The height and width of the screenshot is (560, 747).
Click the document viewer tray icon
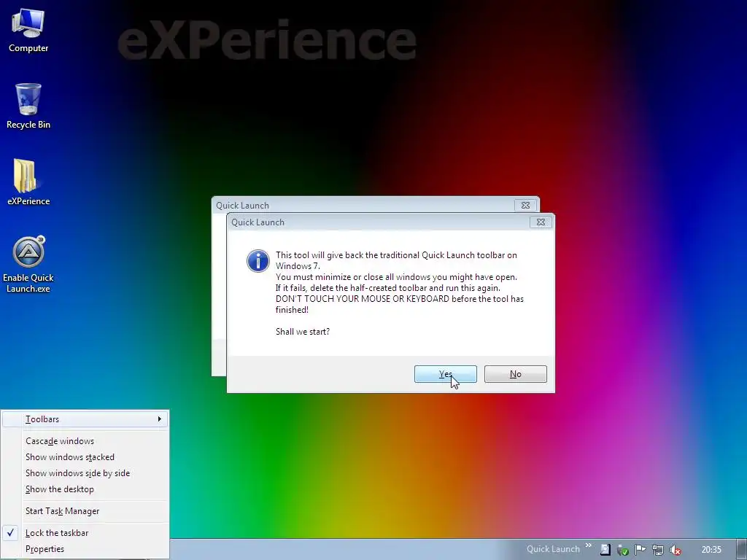click(x=605, y=550)
